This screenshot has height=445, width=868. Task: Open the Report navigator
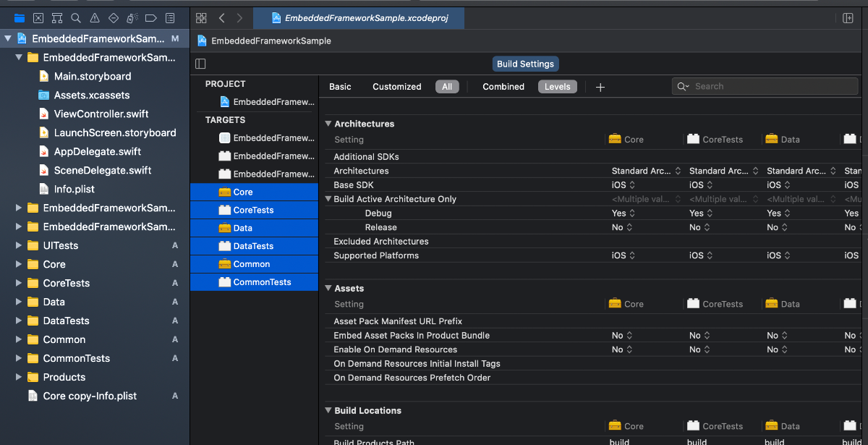(170, 18)
